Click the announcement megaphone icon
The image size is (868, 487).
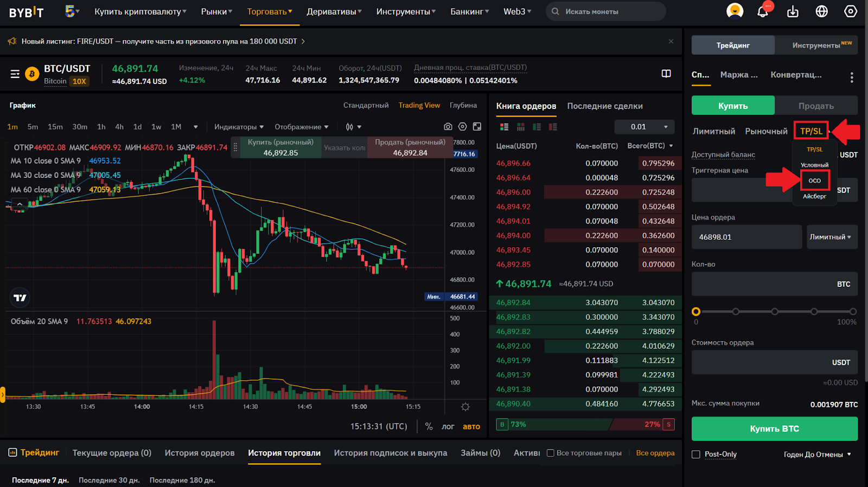[x=12, y=41]
